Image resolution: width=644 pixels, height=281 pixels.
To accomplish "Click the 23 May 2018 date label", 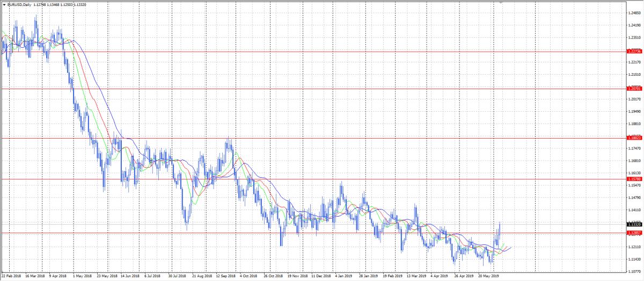I will [107, 276].
